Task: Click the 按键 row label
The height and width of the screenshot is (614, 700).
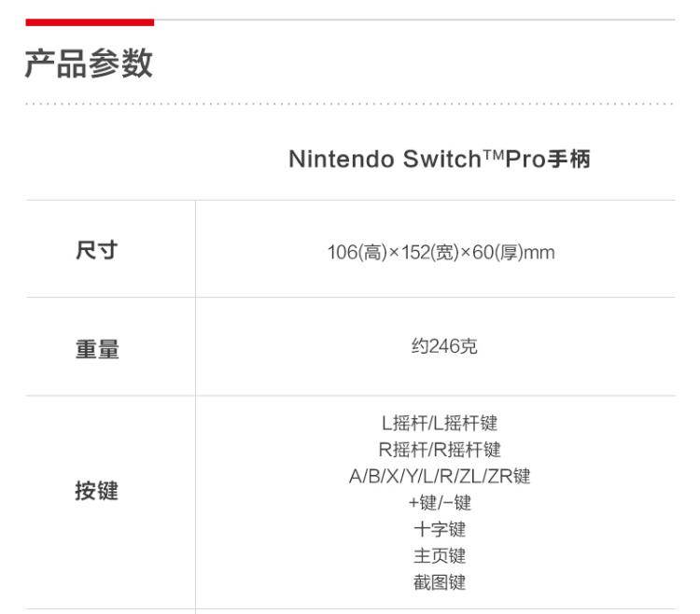Action: click(x=96, y=492)
